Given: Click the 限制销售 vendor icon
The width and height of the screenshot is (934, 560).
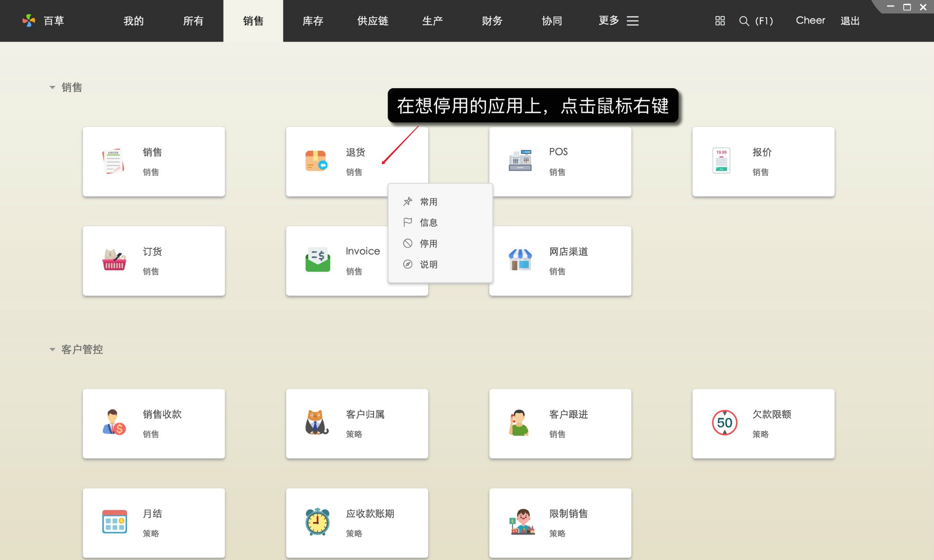Looking at the screenshot, I should pos(523,522).
